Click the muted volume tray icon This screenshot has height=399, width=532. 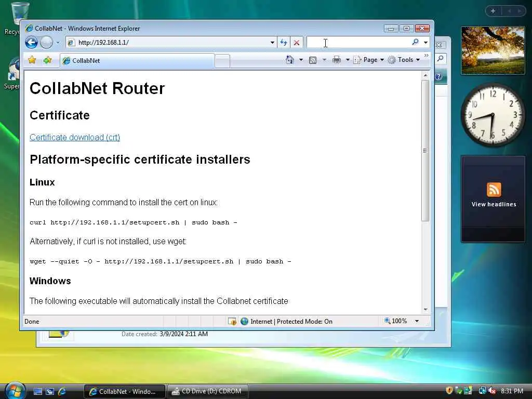(x=492, y=391)
